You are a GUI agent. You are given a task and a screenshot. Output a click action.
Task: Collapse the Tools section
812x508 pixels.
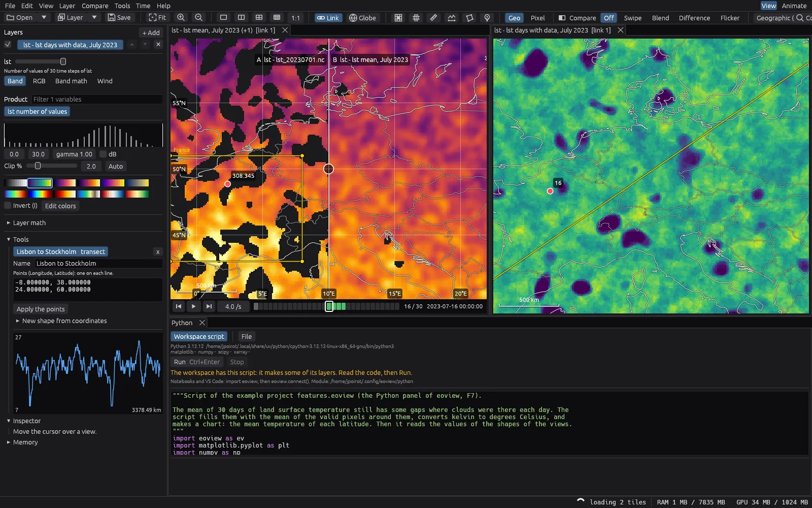tap(18, 239)
